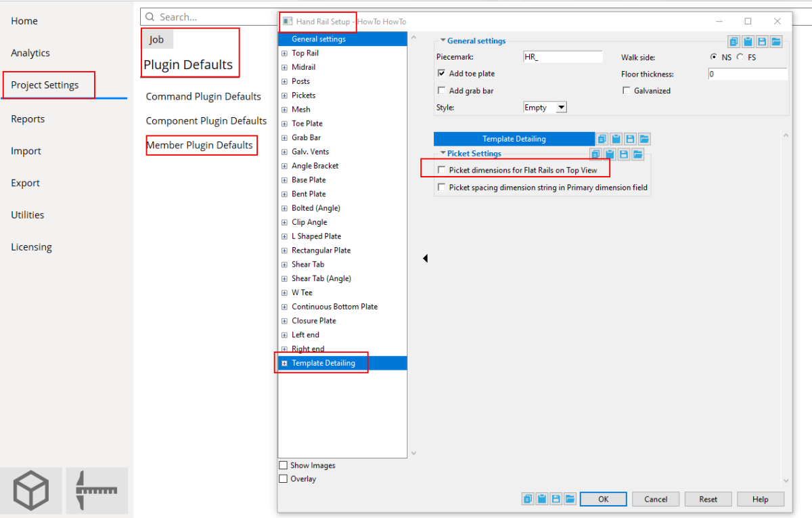Click the Cancel button

(656, 499)
